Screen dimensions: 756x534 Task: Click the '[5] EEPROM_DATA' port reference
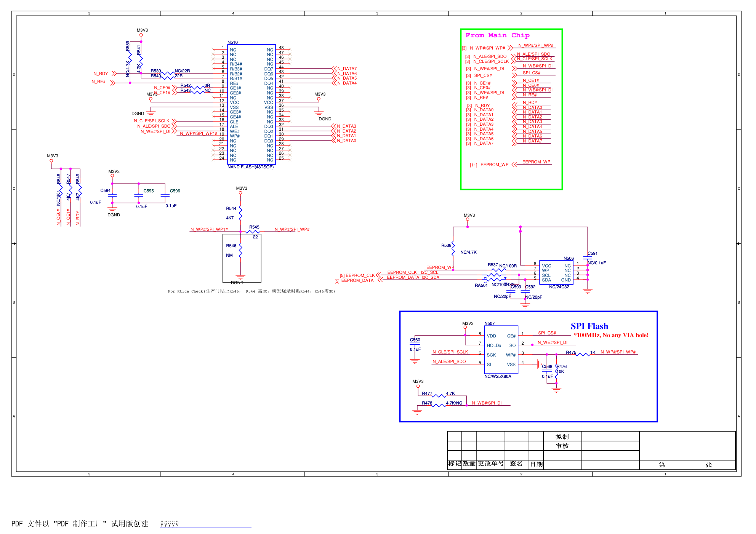pos(354,281)
